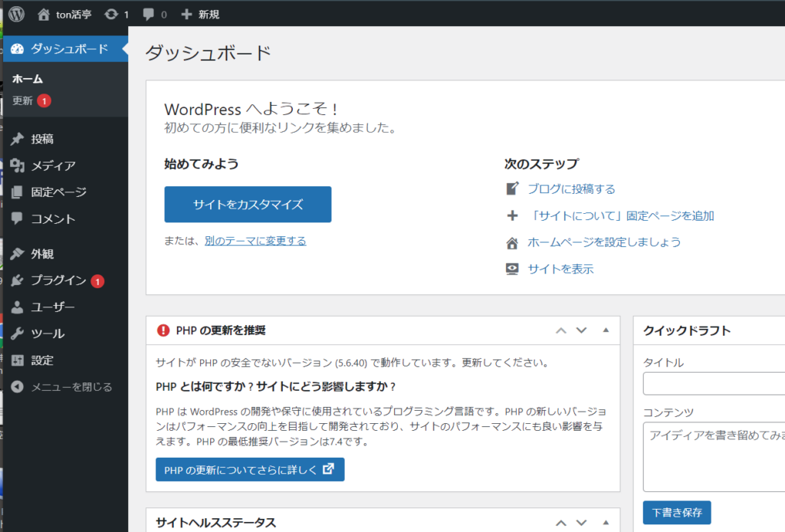Click the house icon beside ホームページを設定しましょう
This screenshot has width=785, height=532.
tap(512, 243)
